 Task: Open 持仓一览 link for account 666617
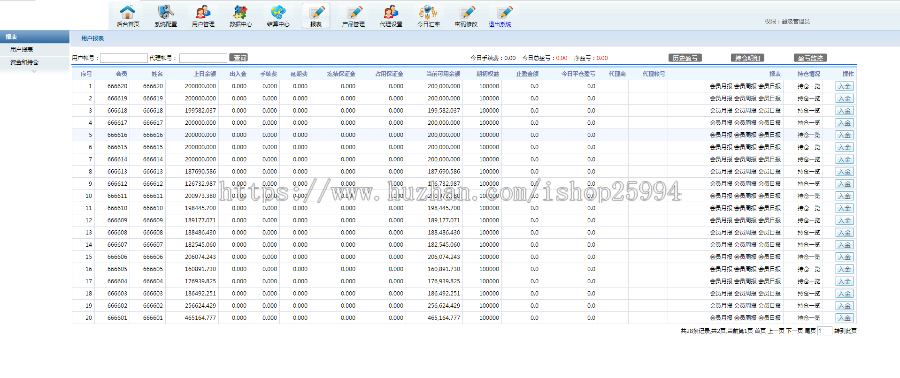pyautogui.click(x=809, y=123)
